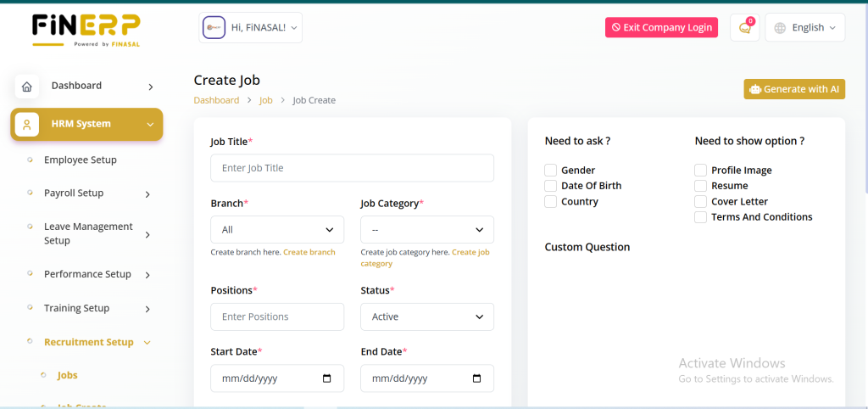Expand the Job Category dropdown

tap(427, 230)
